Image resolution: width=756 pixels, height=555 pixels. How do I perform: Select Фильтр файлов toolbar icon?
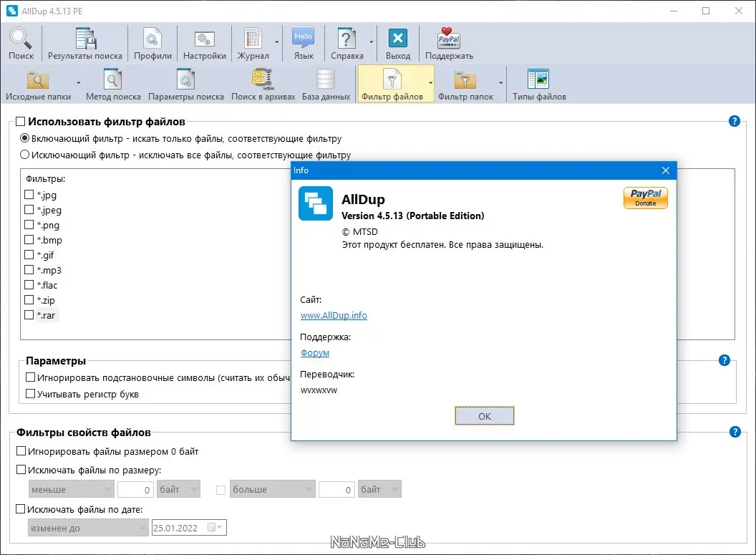coord(392,85)
